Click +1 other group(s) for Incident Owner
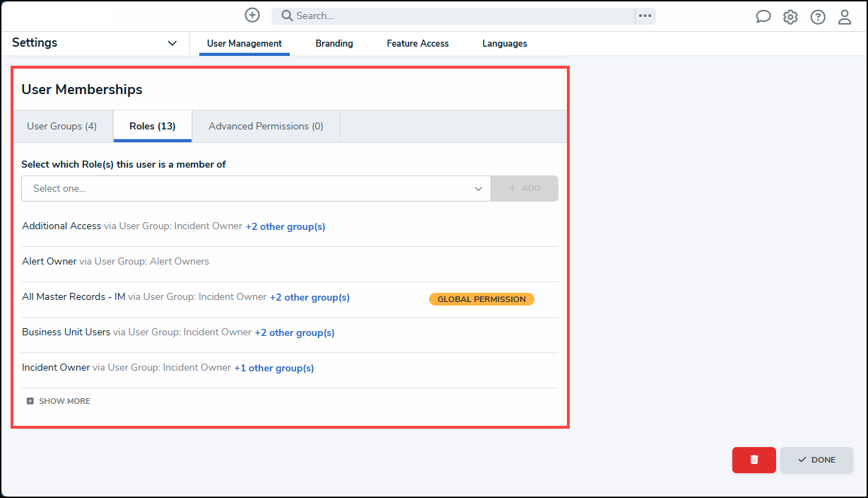Screen dimensions: 868x498 pos(274,368)
